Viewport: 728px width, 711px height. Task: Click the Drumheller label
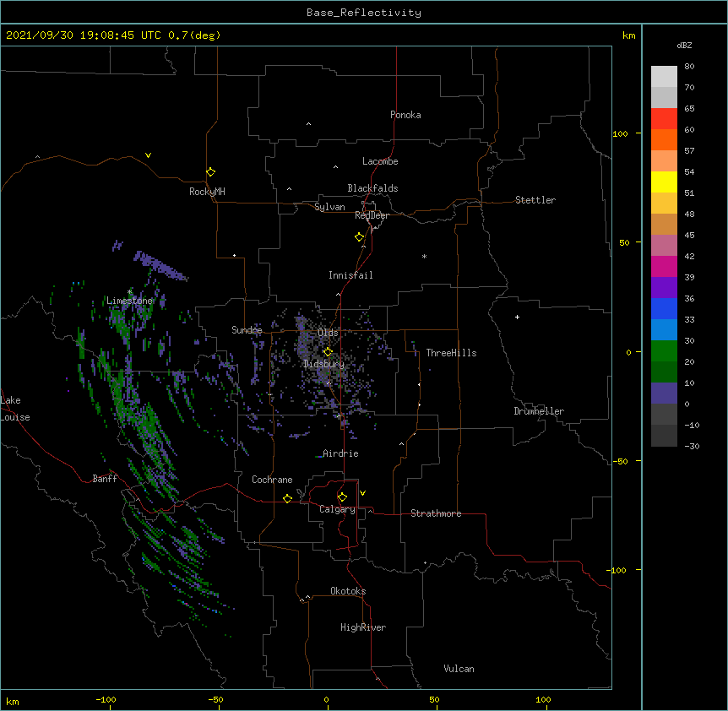point(539,411)
